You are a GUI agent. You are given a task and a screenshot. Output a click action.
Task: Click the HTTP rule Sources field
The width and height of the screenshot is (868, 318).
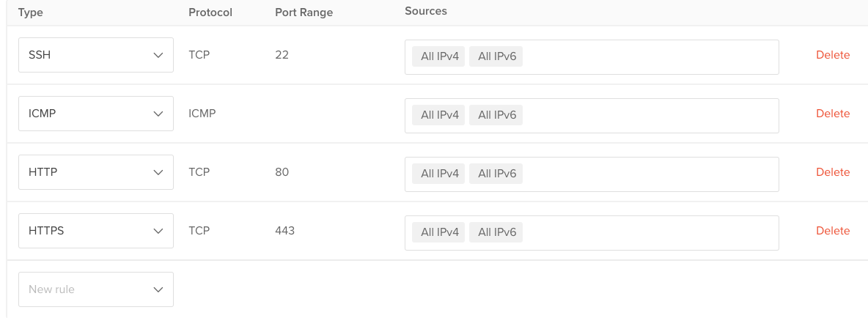coord(649,174)
